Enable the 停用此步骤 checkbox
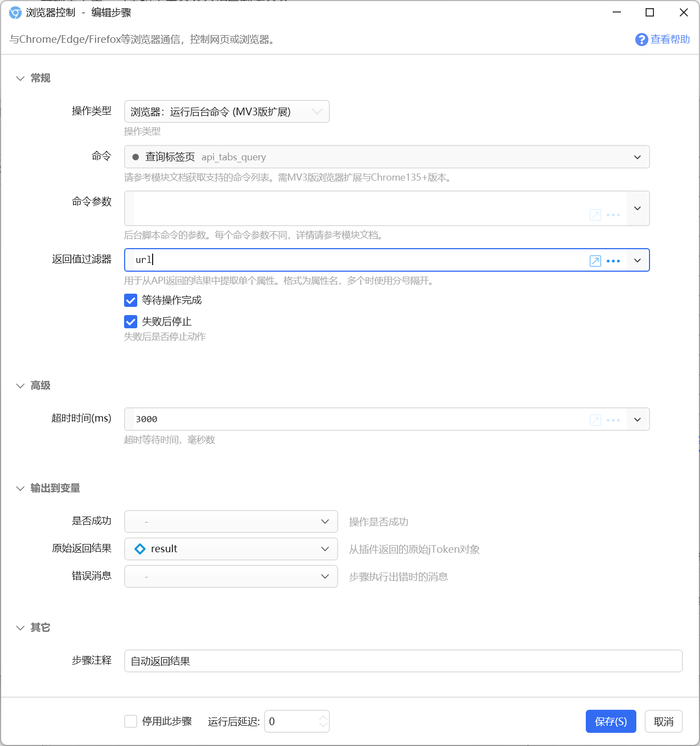Image resolution: width=700 pixels, height=746 pixels. [131, 721]
